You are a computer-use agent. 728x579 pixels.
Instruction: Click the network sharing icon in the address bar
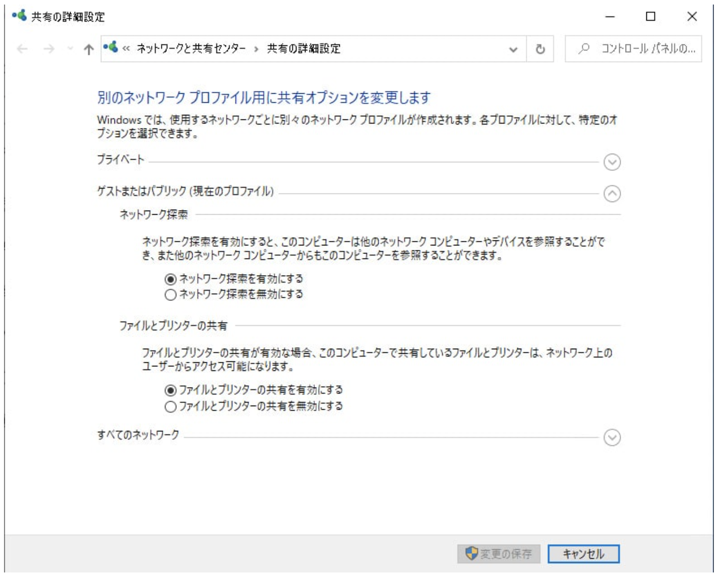(x=110, y=47)
